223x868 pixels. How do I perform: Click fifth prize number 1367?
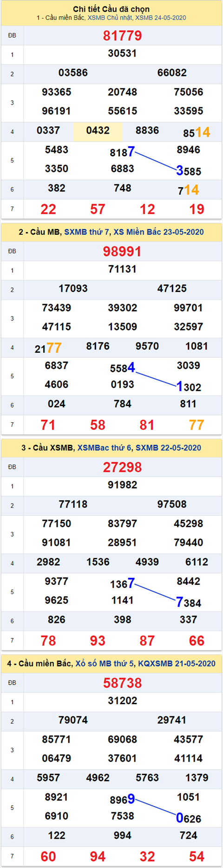[123, 583]
